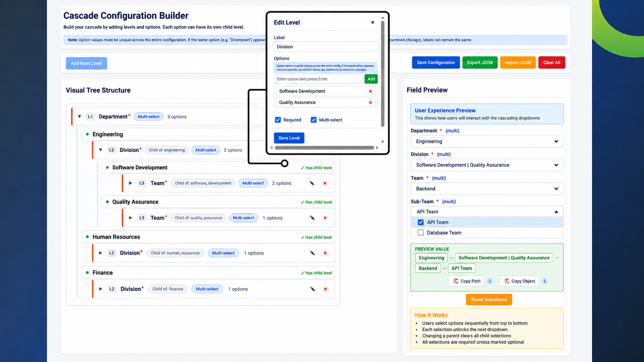
Task: Edit the human_resources Division level
Action: pos(312,253)
